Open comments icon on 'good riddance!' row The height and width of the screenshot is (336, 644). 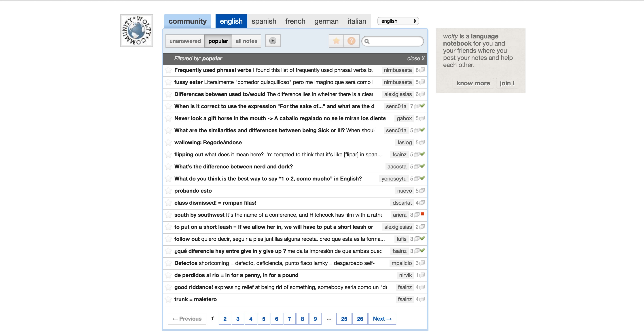[422, 287]
